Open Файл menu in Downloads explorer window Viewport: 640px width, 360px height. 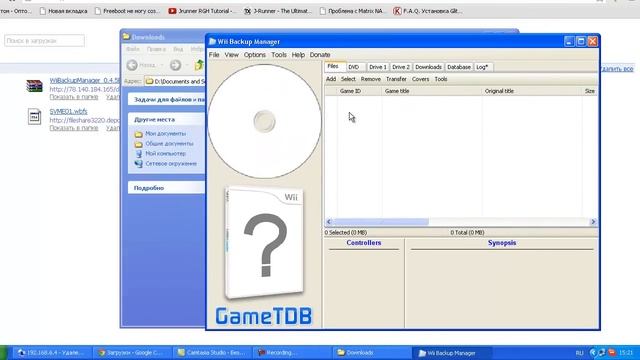point(133,49)
